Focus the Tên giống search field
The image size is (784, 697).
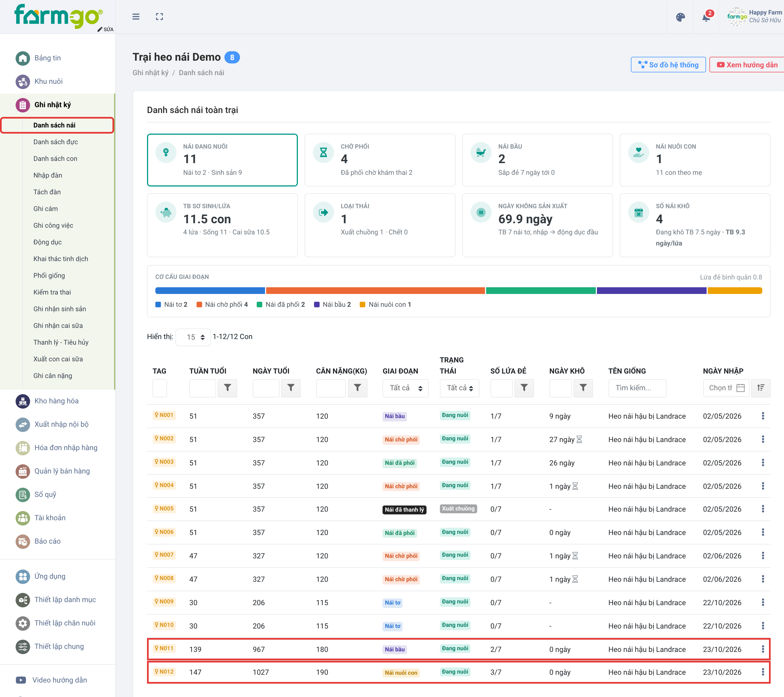pyautogui.click(x=637, y=388)
